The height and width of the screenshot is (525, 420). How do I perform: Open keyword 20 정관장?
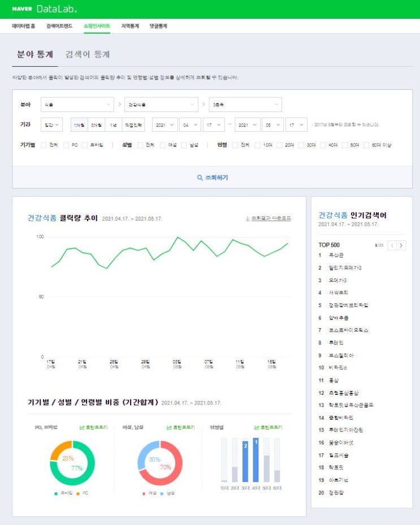pyautogui.click(x=336, y=493)
